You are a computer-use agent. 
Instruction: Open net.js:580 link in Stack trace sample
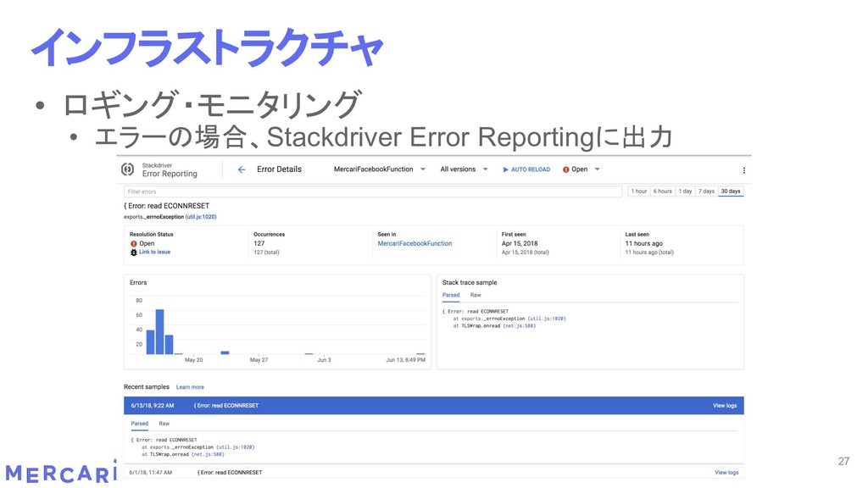click(520, 326)
